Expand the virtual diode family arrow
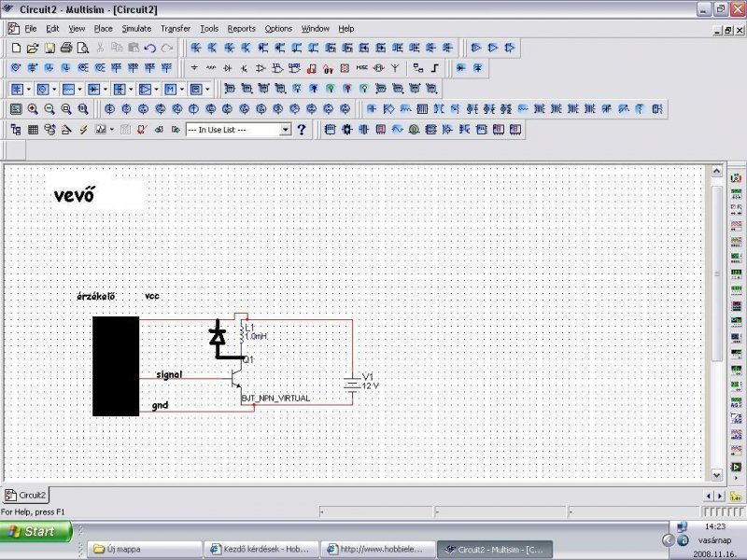The height and width of the screenshot is (560, 747). coord(106,89)
